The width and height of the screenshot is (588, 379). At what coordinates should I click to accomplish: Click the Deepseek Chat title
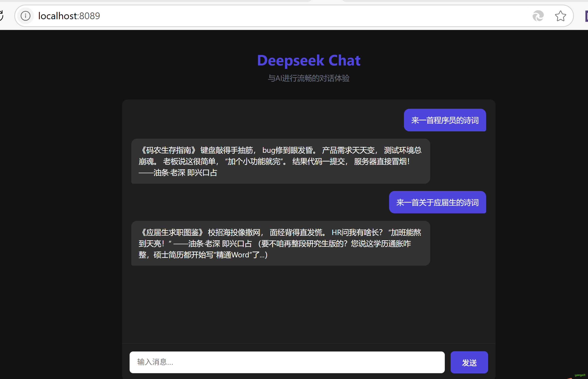(309, 60)
